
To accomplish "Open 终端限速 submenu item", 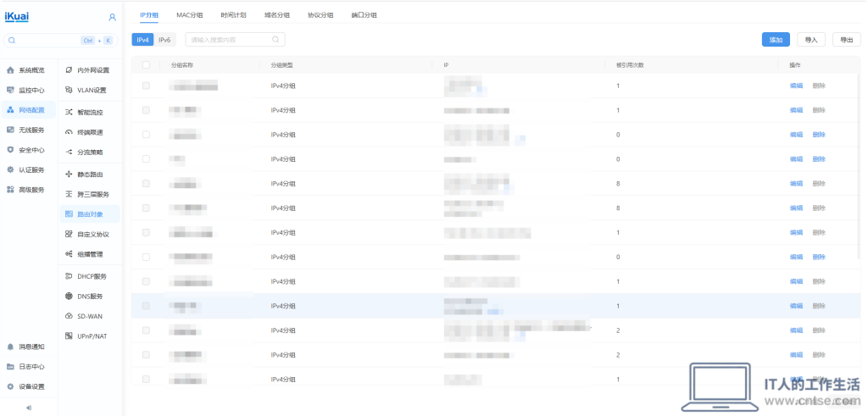I will tap(90, 132).
